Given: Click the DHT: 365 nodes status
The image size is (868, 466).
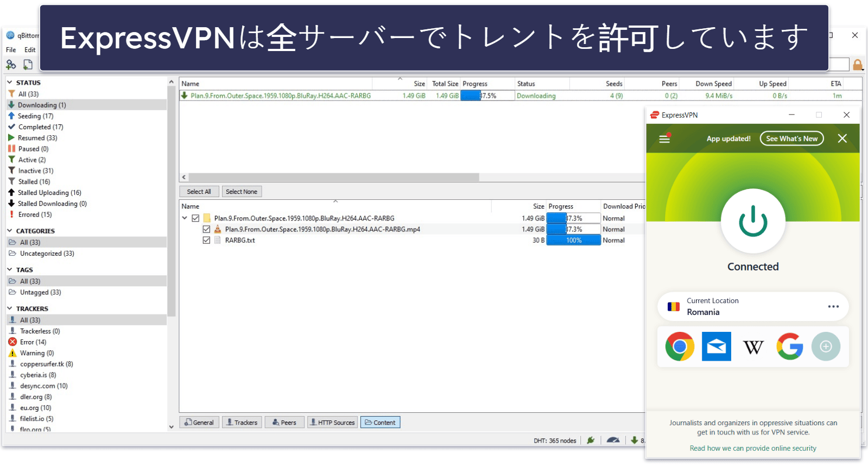Looking at the screenshot, I should coord(555,440).
